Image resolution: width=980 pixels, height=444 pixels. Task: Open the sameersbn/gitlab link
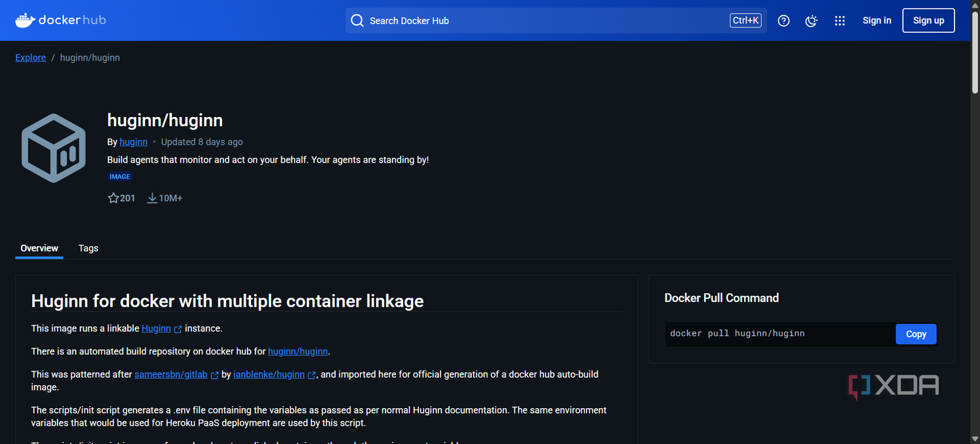coord(171,374)
